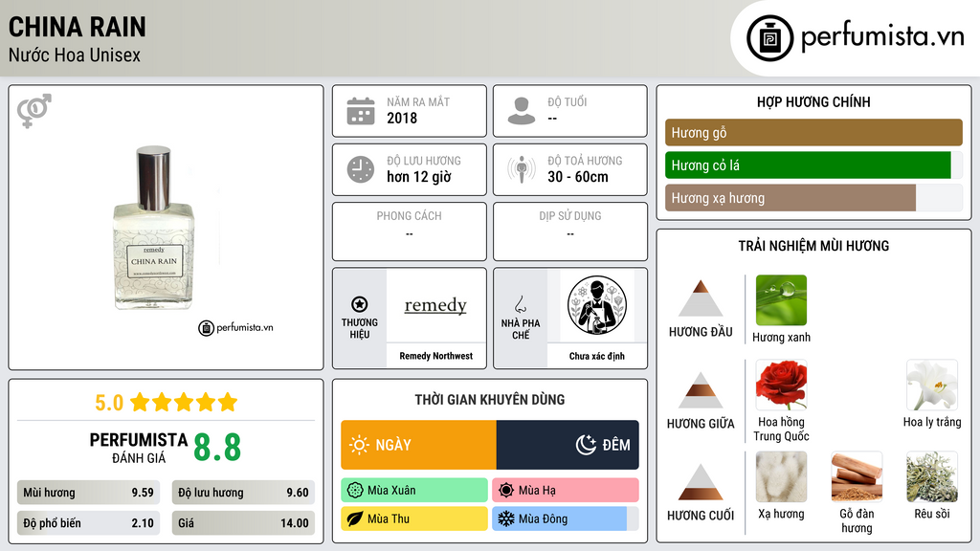The image size is (980, 551).
Task: Open the Hương xanh note thumbnail
Action: click(x=781, y=300)
